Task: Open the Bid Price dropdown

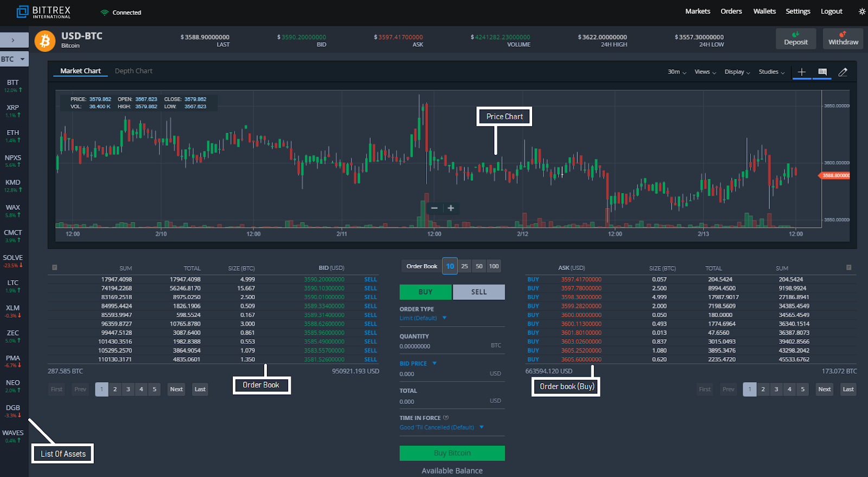Action: click(x=418, y=364)
